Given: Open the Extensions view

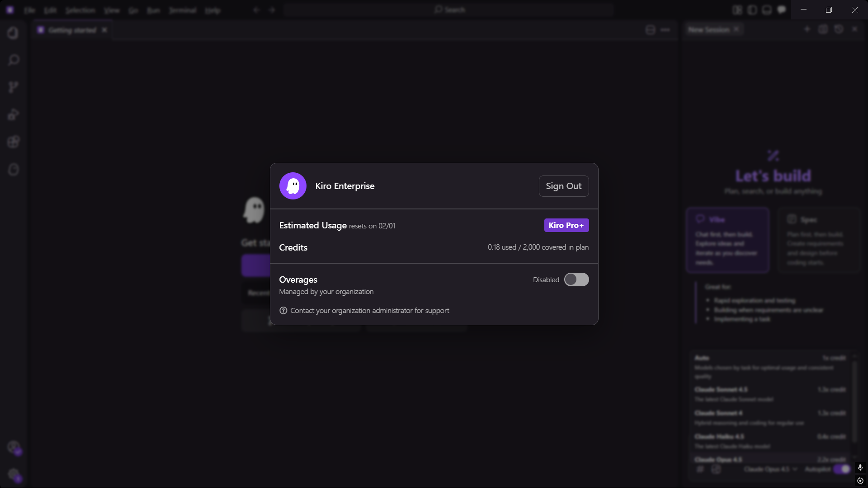Looking at the screenshot, I should 13,142.
